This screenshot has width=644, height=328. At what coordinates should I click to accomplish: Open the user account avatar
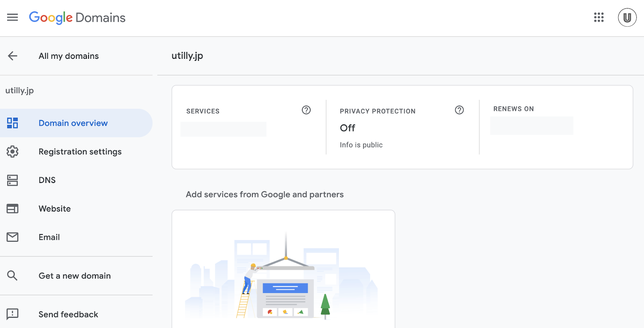pos(627,17)
